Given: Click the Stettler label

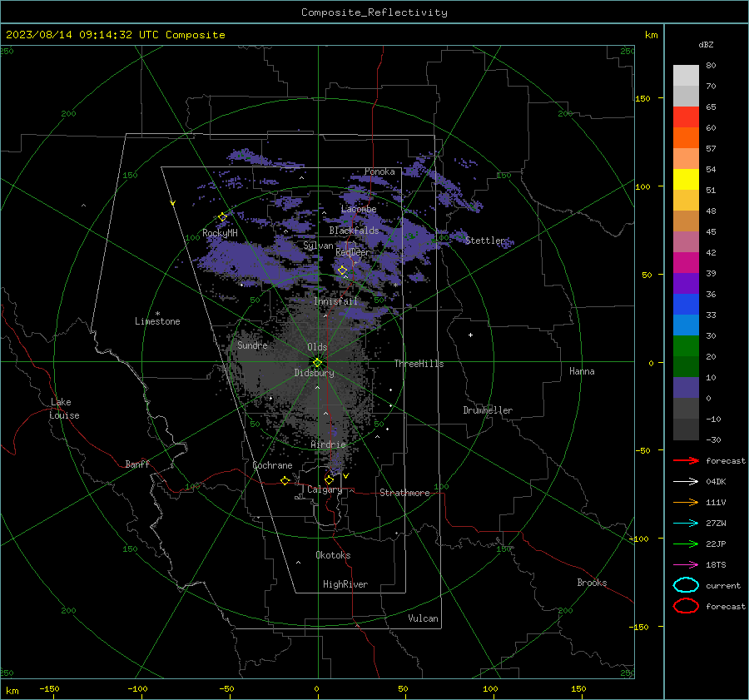Looking at the screenshot, I should pyautogui.click(x=485, y=241).
